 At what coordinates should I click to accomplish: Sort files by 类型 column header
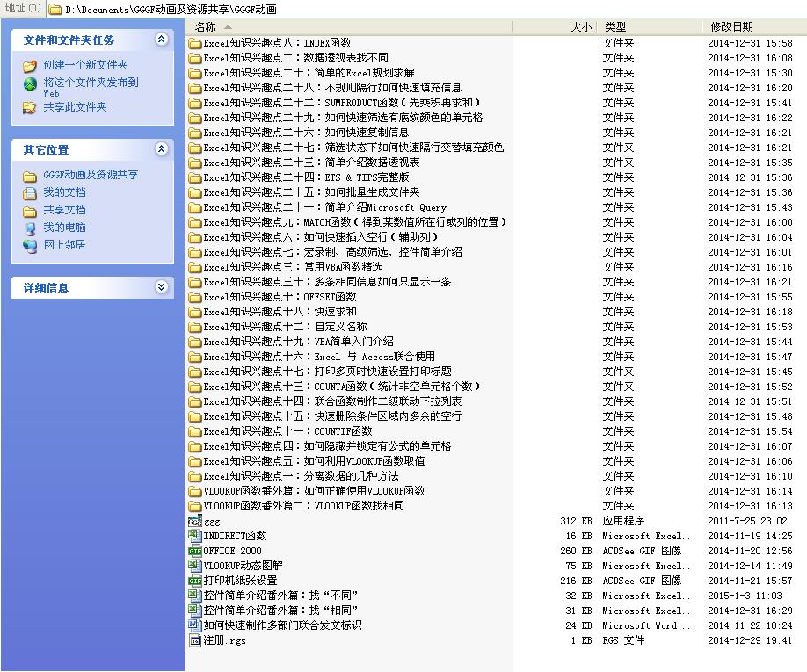[615, 27]
